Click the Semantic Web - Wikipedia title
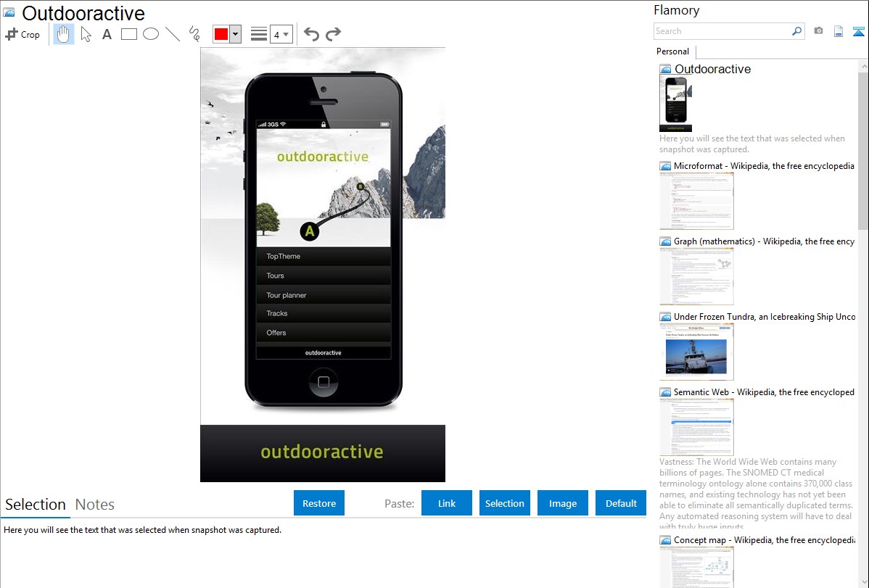Screen dimensions: 869x588 (764, 392)
